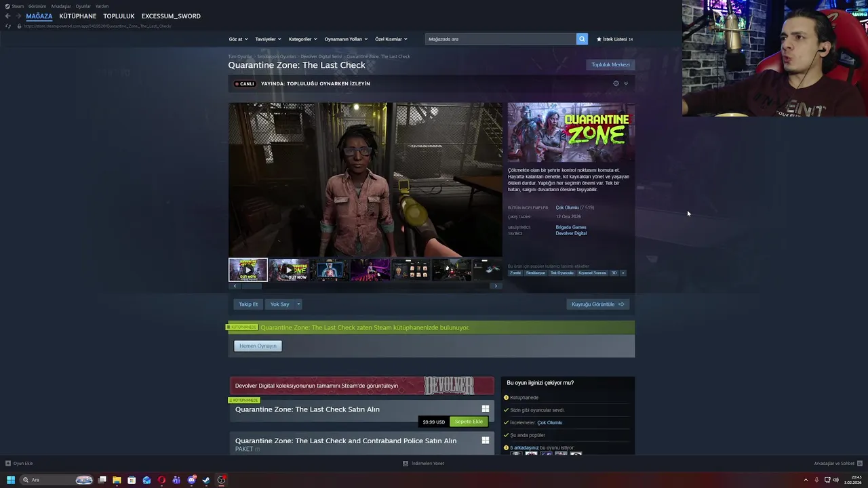Open Devolver Digital publisher link
Viewport: 868px width, 488px height.
coord(571,233)
